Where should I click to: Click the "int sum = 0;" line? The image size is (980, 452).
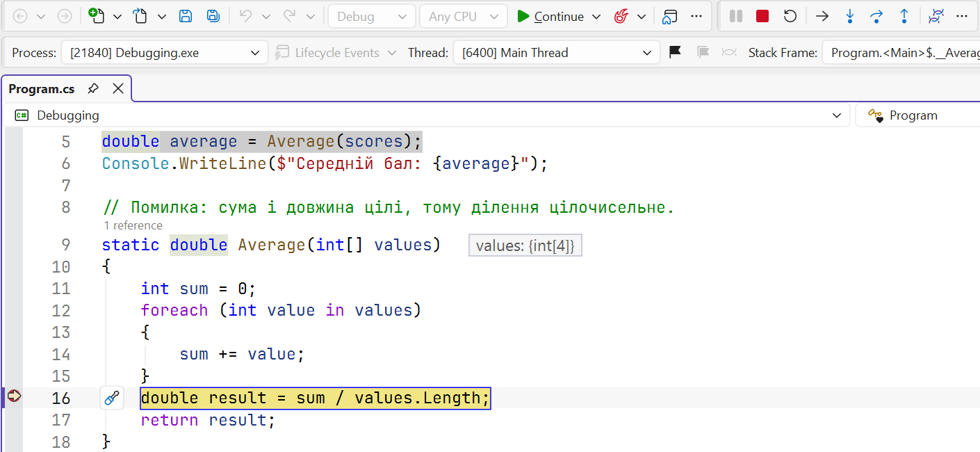[198, 289]
